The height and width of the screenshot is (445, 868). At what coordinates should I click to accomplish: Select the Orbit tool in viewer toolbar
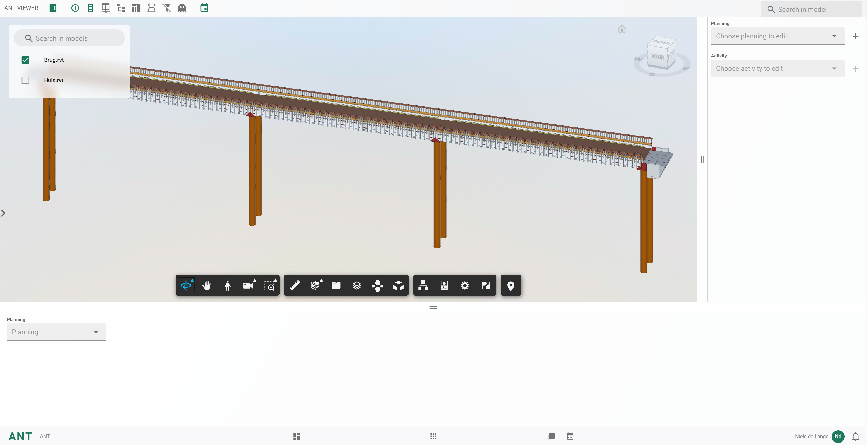186,286
